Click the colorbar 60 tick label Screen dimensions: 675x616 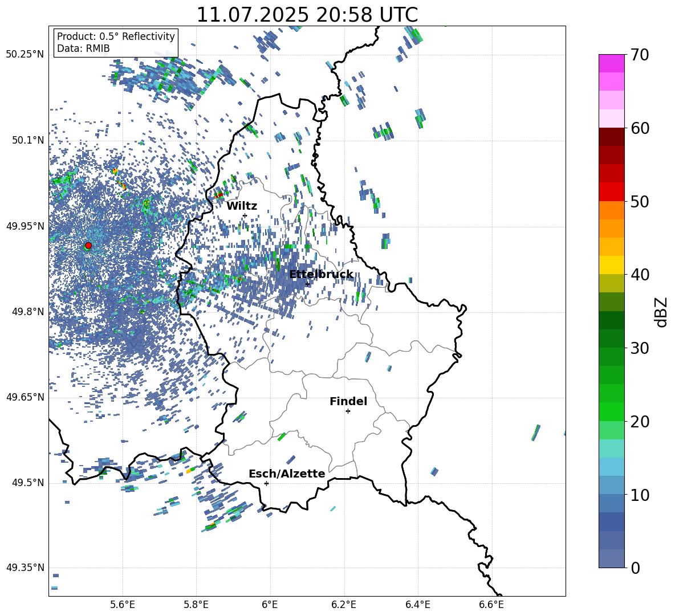[x=640, y=128]
